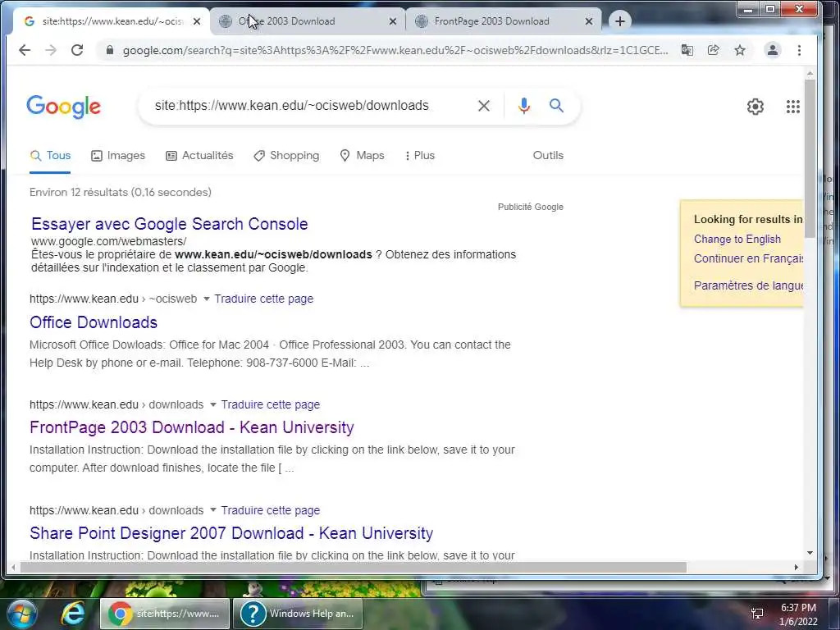The width and height of the screenshot is (840, 630).
Task: Start voice search with the microphone icon
Action: click(x=524, y=106)
